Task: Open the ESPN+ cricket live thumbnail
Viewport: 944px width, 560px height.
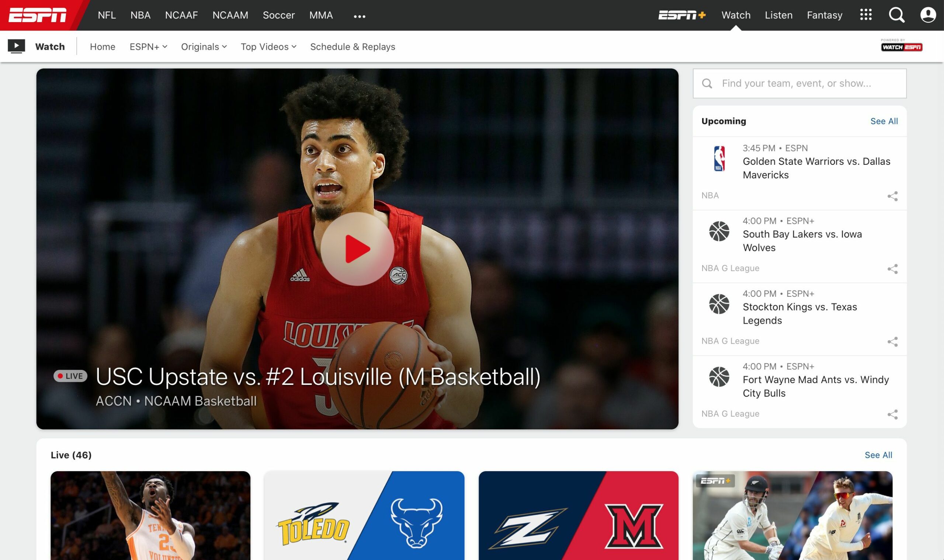Action: click(x=793, y=515)
